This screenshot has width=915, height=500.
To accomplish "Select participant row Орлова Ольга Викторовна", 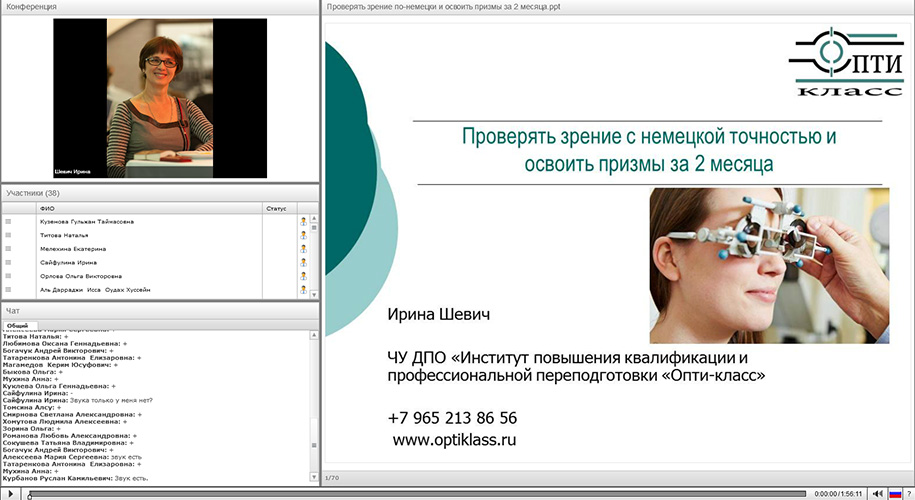I will pos(155,276).
